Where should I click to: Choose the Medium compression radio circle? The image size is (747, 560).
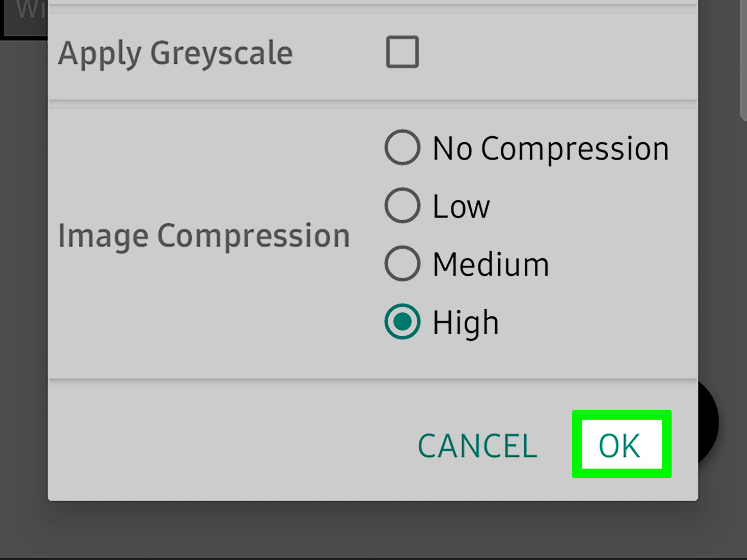[402, 263]
